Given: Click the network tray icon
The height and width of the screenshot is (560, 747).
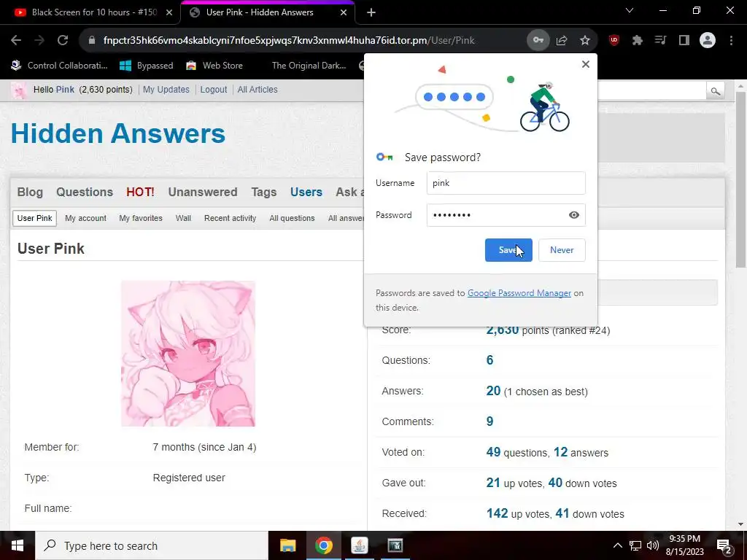Looking at the screenshot, I should pyautogui.click(x=635, y=545).
